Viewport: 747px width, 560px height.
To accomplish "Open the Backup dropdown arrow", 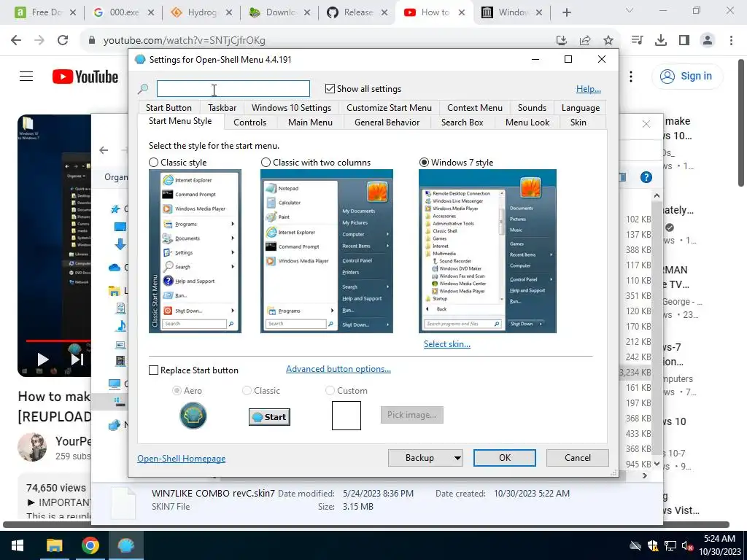I will point(457,458).
